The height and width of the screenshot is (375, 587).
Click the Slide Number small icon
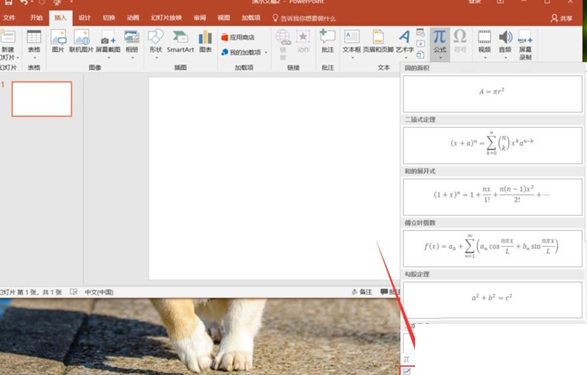[420, 44]
